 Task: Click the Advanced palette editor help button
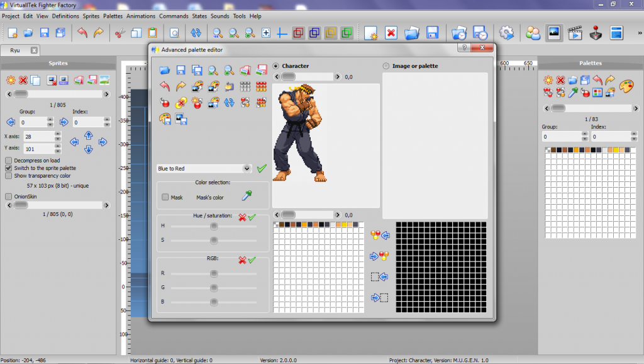464,48
